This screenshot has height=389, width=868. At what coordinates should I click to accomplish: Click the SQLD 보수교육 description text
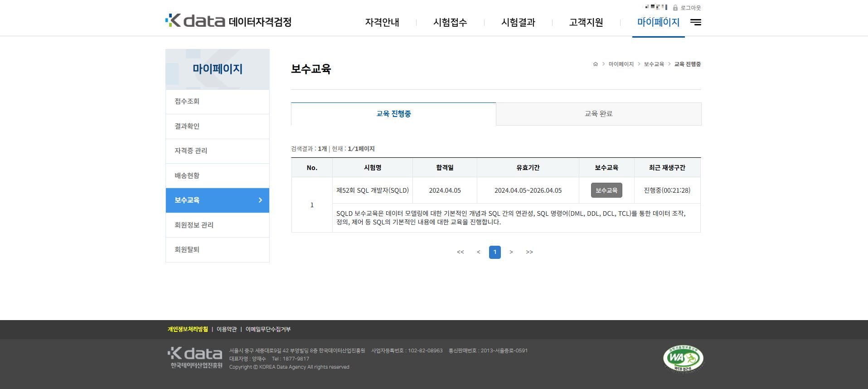tap(511, 218)
